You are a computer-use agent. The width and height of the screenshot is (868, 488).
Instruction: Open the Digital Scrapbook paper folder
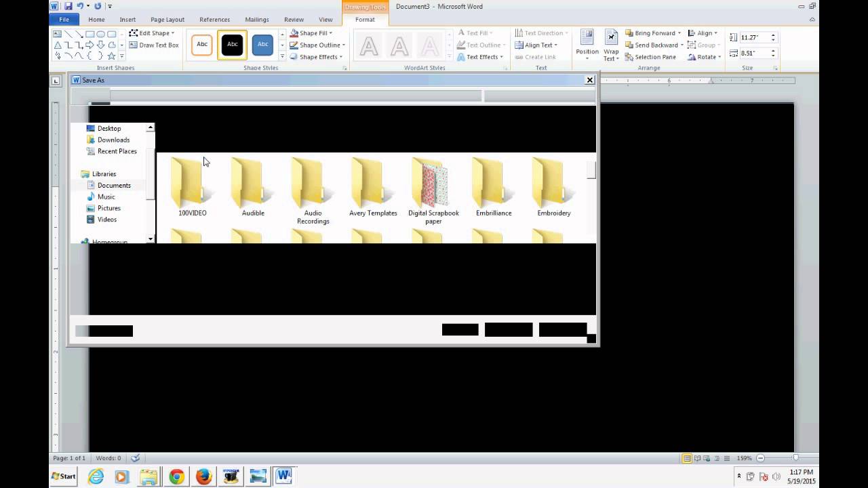433,191
